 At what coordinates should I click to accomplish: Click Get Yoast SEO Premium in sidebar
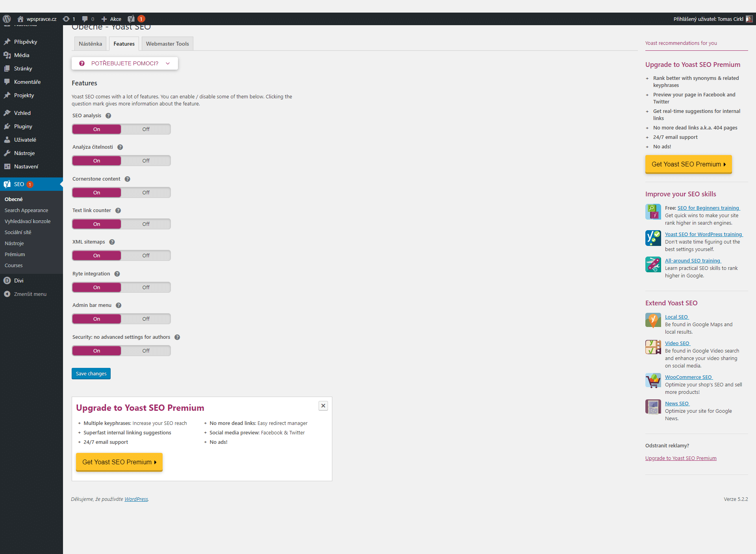tap(688, 164)
